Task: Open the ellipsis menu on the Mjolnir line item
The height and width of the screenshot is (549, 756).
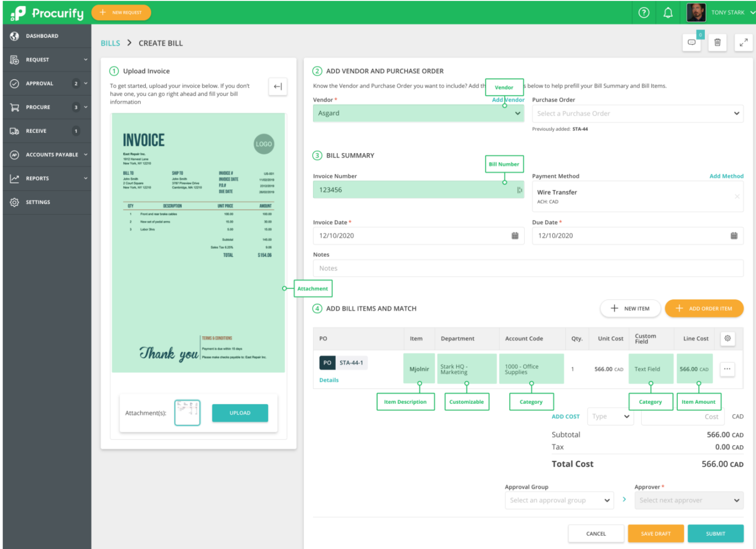Action: (x=727, y=369)
